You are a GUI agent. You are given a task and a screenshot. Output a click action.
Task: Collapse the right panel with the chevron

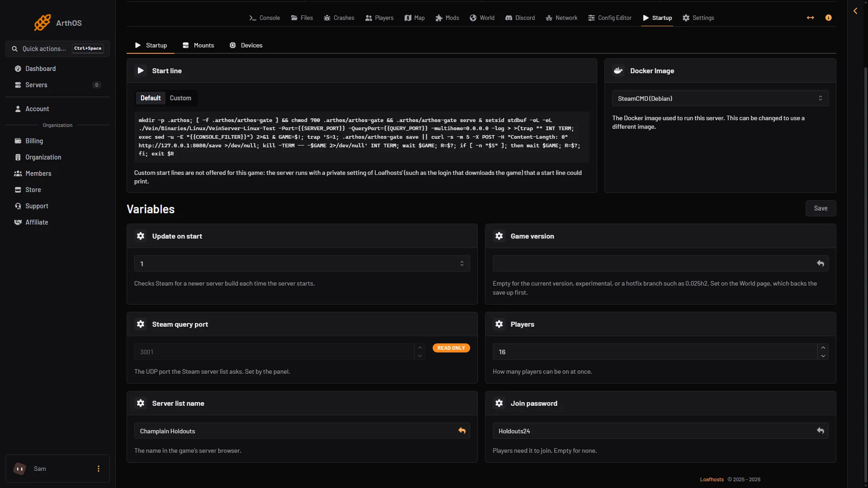855,11
